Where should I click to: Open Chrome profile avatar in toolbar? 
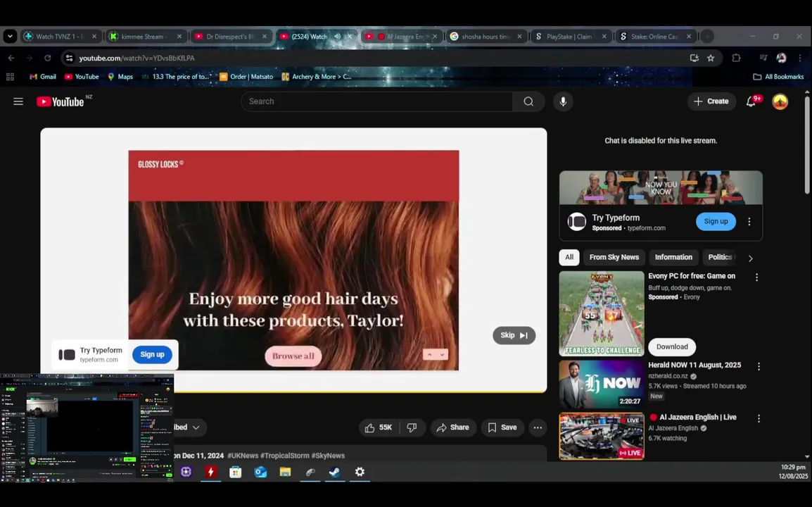(x=782, y=58)
